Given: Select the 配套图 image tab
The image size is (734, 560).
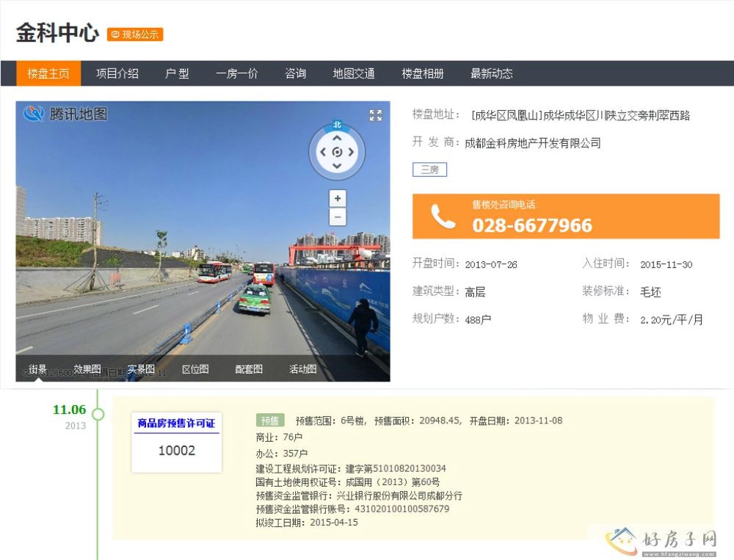Looking at the screenshot, I should [249, 369].
